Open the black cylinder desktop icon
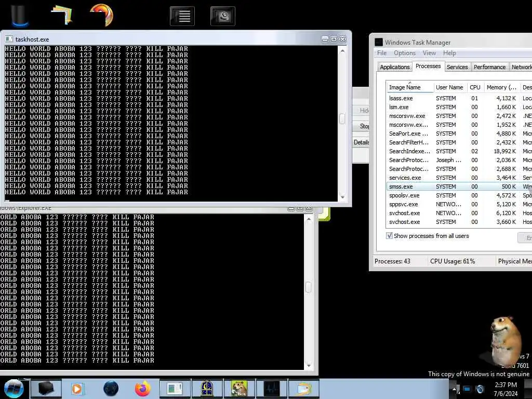The width and height of the screenshot is (532, 399). [20, 15]
